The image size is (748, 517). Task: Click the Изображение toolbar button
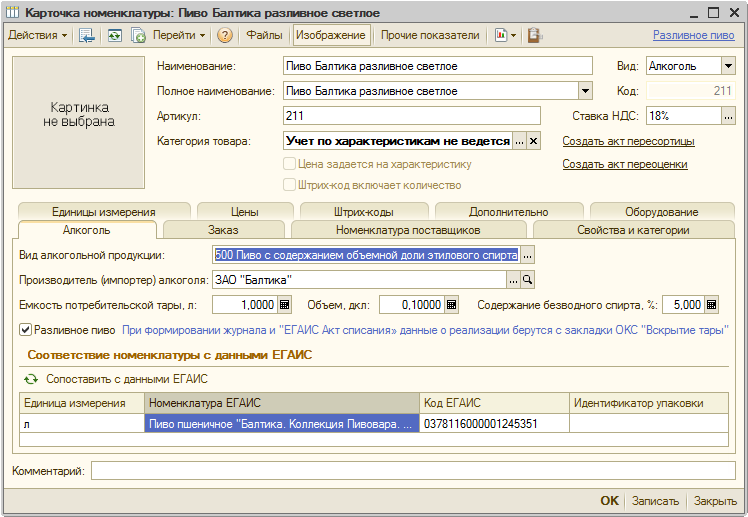click(331, 35)
